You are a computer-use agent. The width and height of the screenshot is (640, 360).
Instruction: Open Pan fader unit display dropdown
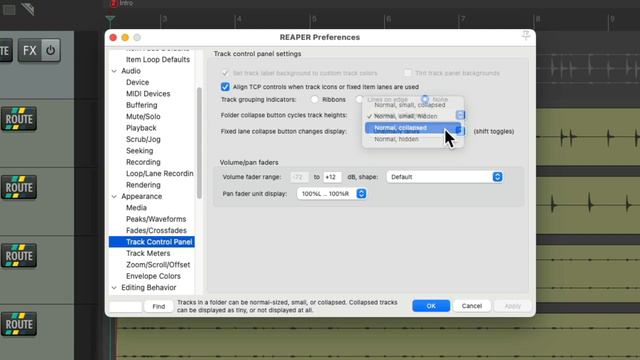[x=331, y=193]
